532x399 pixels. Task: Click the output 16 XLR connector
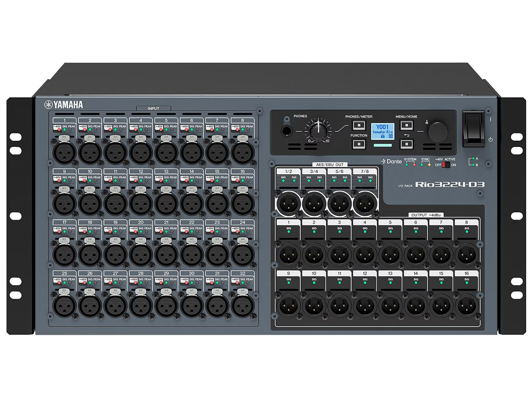[467, 305]
